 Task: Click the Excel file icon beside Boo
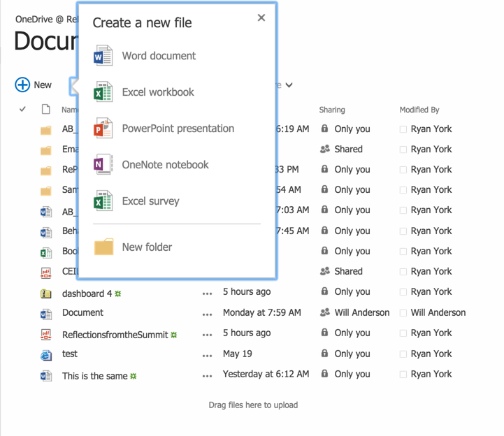[x=46, y=253]
